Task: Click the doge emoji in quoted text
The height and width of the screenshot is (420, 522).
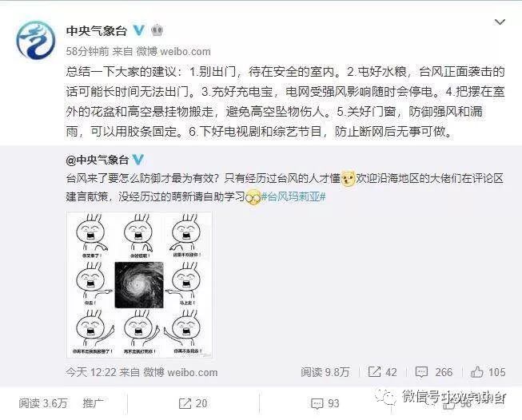Action: (x=349, y=178)
